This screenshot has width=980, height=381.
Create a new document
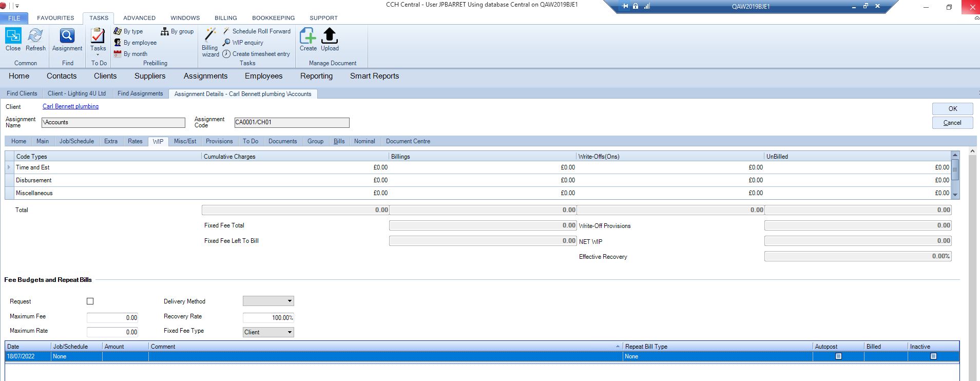pyautogui.click(x=308, y=40)
